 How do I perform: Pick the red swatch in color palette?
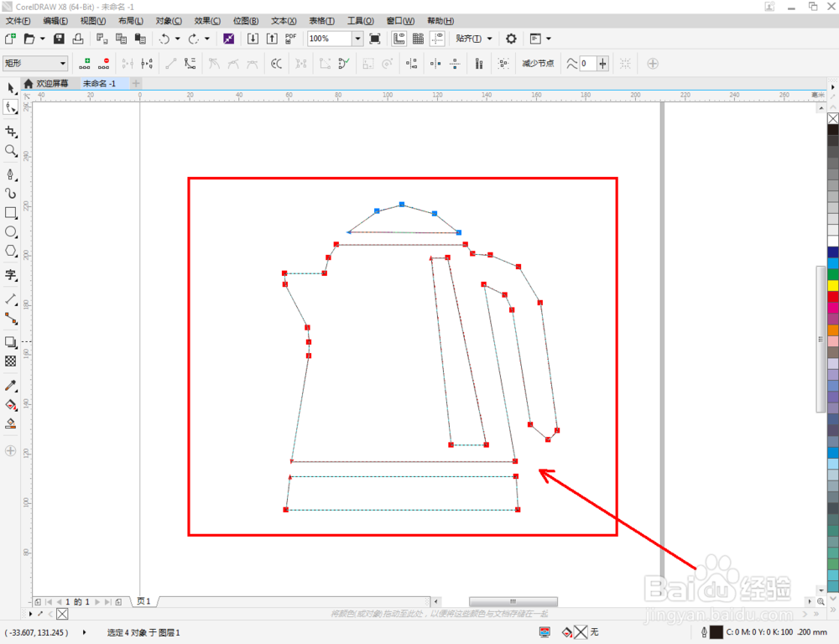[x=833, y=296]
